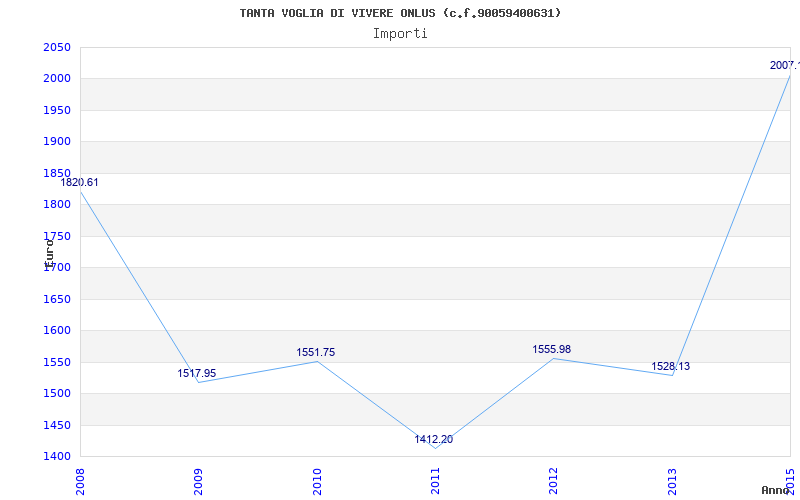Select the 2010 x-axis year label
The width and height of the screenshot is (800, 500).
click(x=317, y=481)
